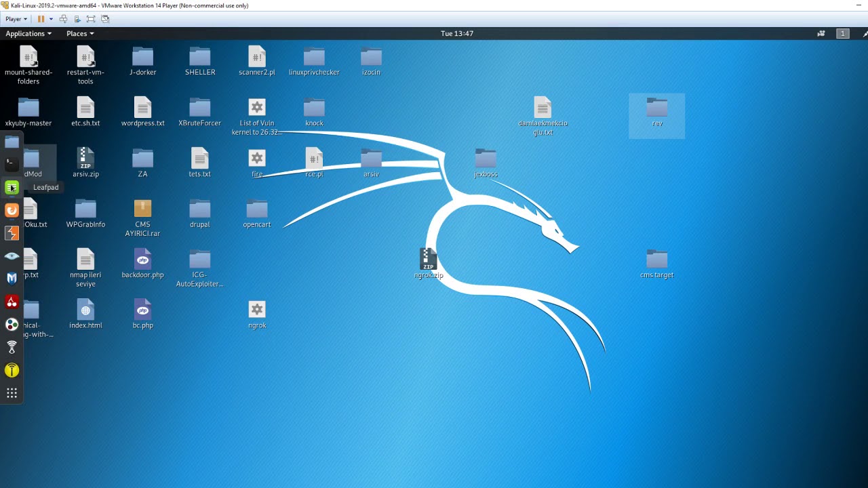Launch the yellow round dock app
This screenshot has width=868, height=488.
click(12, 370)
